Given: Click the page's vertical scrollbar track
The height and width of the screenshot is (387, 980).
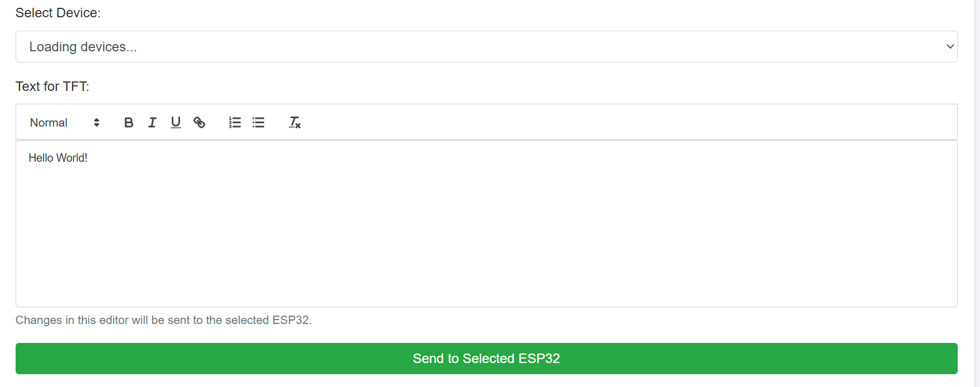Looking at the screenshot, I should (x=977, y=193).
